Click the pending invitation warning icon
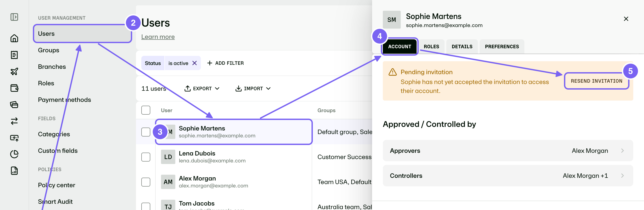The height and width of the screenshot is (210, 644). point(392,72)
